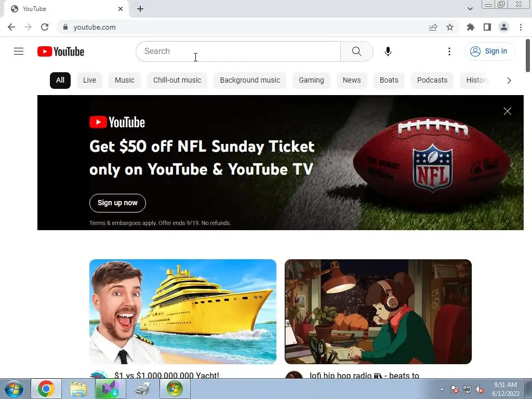Click the network tray icon
The height and width of the screenshot is (399, 532).
click(x=467, y=390)
